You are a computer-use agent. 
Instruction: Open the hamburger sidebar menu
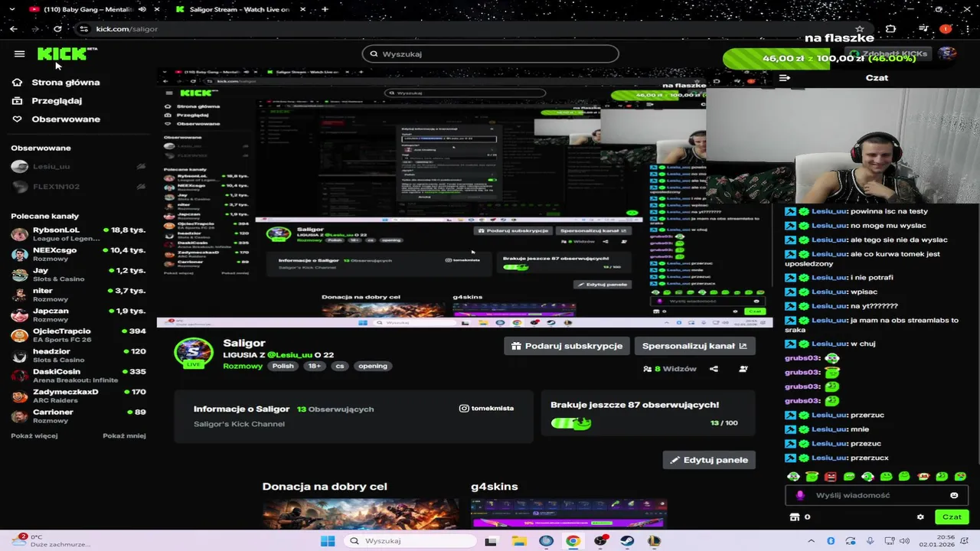[x=19, y=54]
